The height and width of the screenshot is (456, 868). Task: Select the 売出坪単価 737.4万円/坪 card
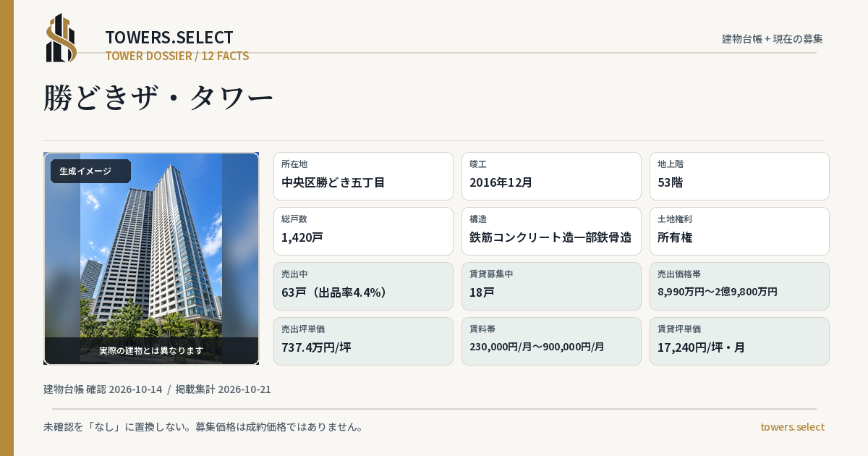pos(363,341)
